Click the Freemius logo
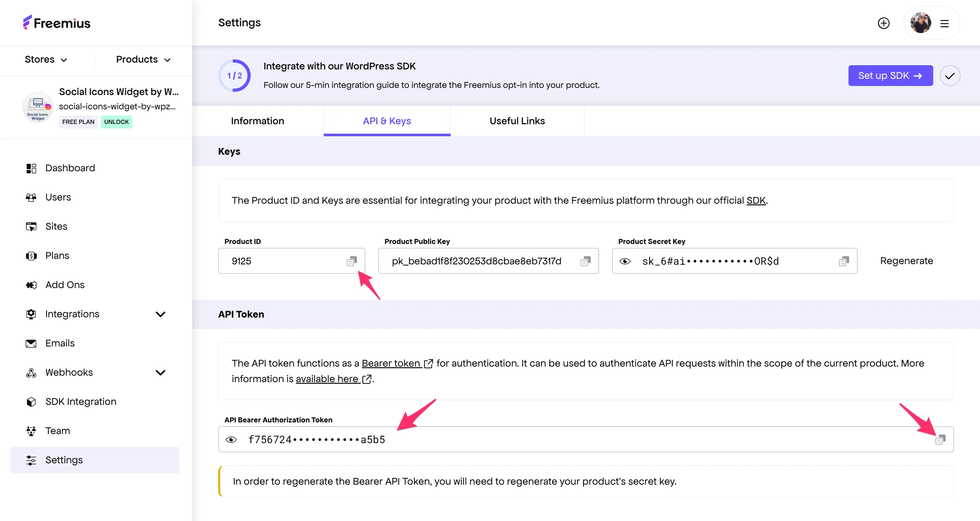The image size is (980, 521). click(x=57, y=23)
